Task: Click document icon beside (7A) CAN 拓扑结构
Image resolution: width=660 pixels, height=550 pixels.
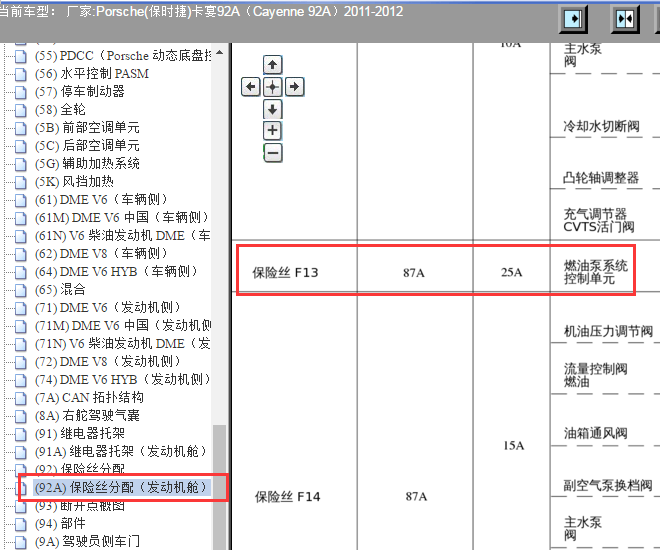Action: 20,398
